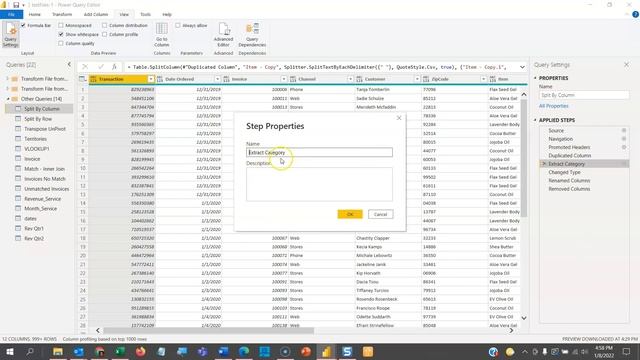640x360 pixels.
Task: Select the Transpose UnPivot query
Action: click(x=45, y=129)
